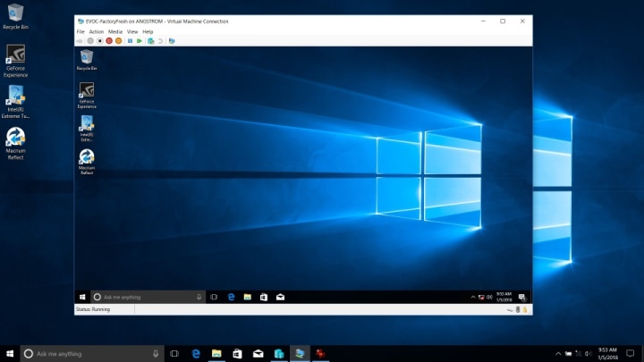This screenshot has width=644, height=362.
Task: Open the Store from the VM taskbar
Action: pos(264,297)
